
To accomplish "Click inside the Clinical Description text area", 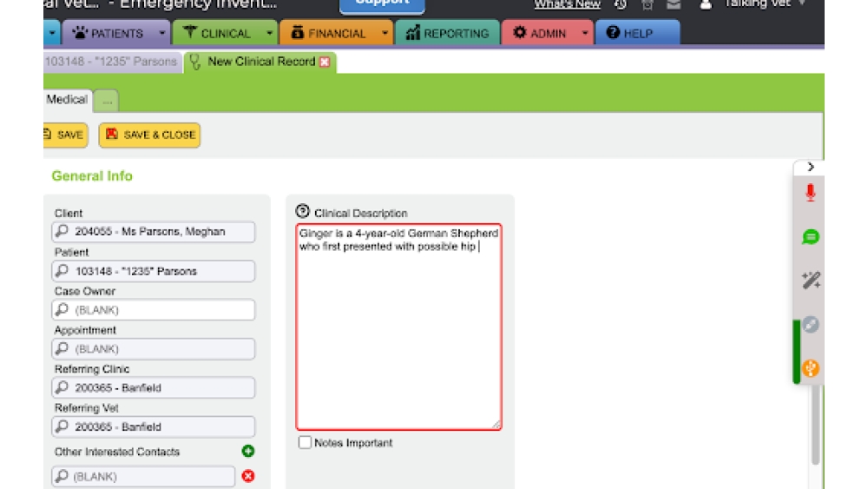I will tap(398, 327).
